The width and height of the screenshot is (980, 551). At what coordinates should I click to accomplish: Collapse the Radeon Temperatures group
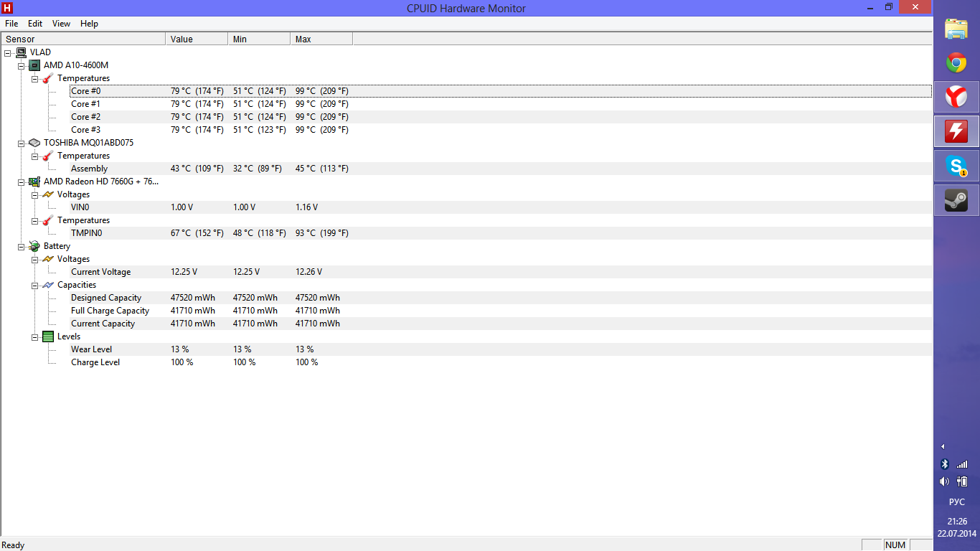34,220
